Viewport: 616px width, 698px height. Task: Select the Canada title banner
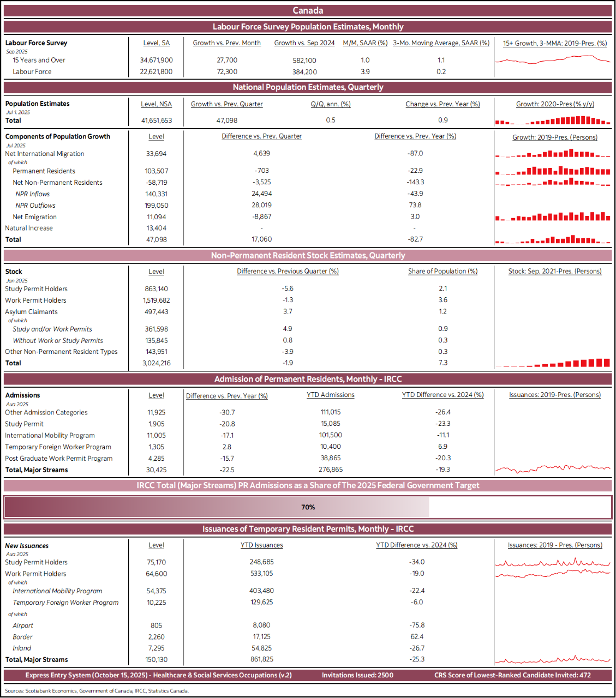[x=308, y=10]
